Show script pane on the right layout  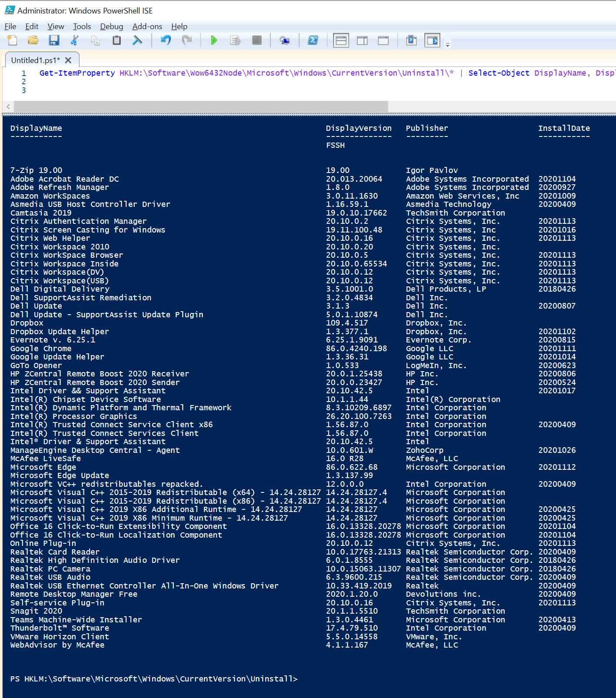click(362, 40)
